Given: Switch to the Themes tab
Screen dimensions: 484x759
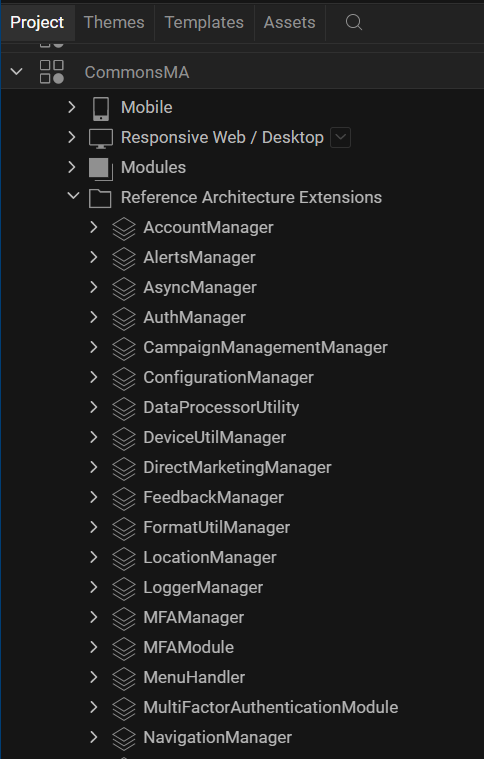Looking at the screenshot, I should tap(114, 22).
